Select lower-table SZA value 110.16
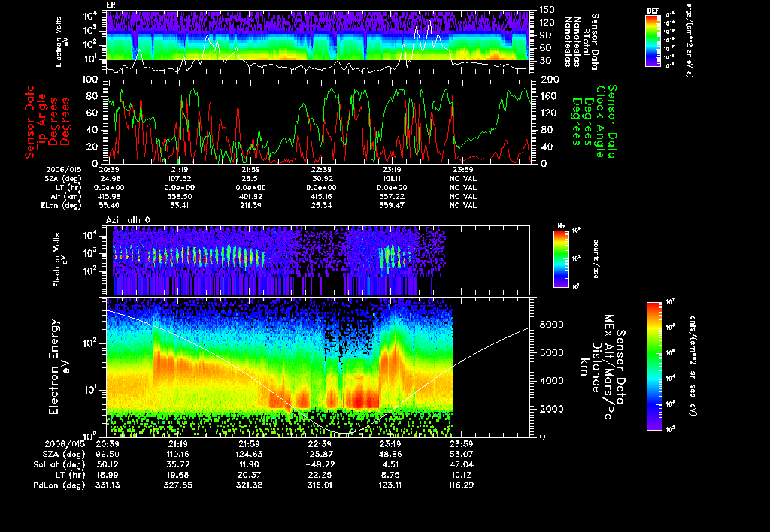770x532 pixels. pos(178,455)
